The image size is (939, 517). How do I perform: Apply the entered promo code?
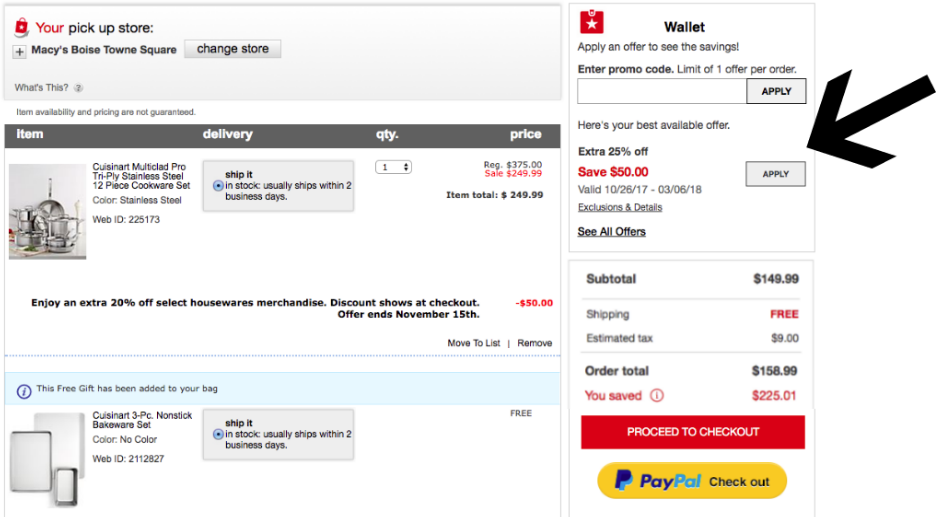point(776,91)
